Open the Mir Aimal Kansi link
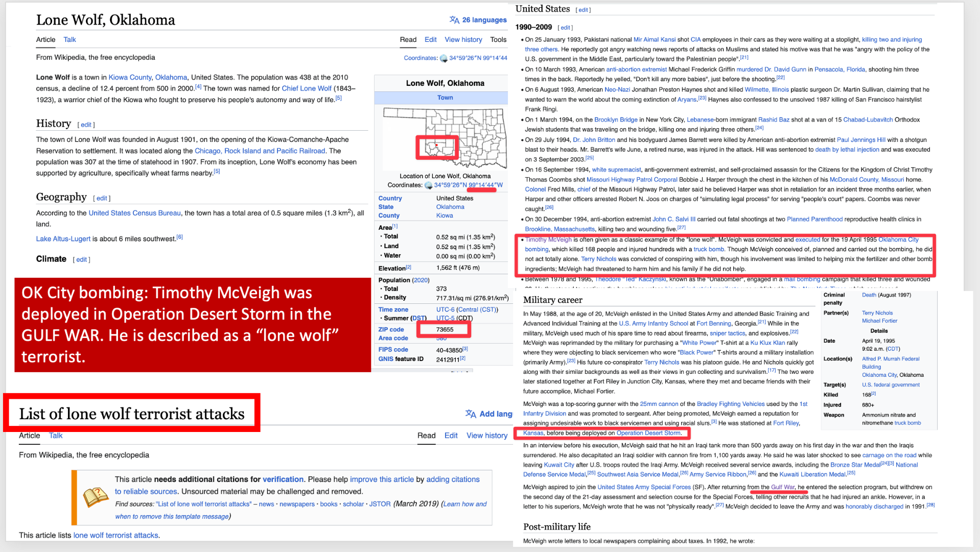 (x=654, y=40)
